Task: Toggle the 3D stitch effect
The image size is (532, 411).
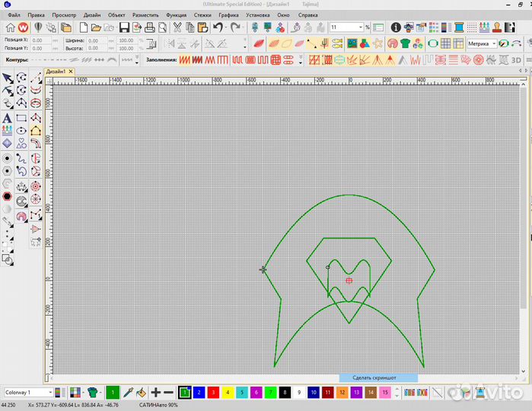Action: 516,60
